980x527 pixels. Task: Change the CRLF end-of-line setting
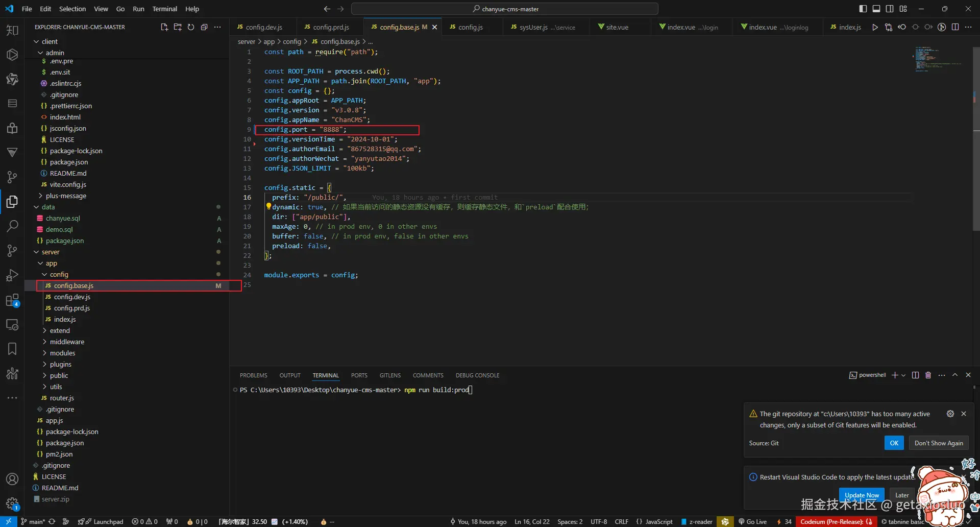click(x=622, y=521)
